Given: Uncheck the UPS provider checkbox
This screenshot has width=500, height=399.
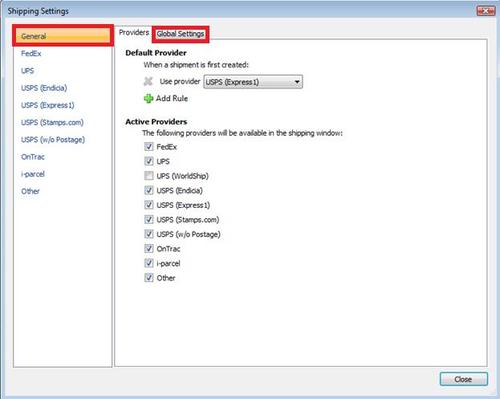Looking at the screenshot, I should point(149,161).
